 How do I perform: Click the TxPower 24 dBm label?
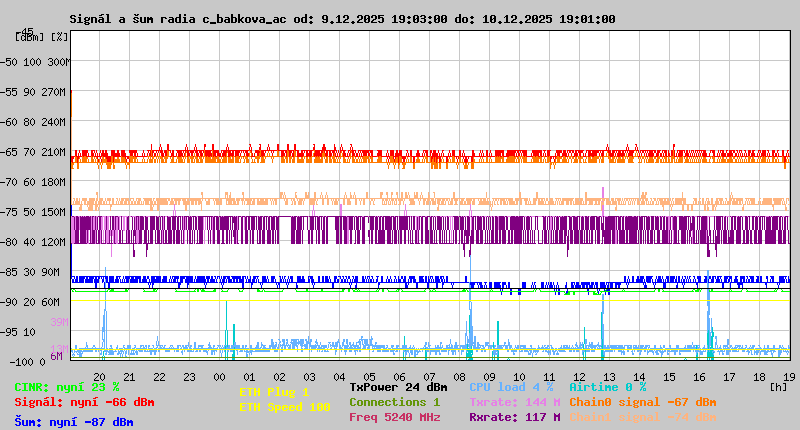tap(398, 387)
